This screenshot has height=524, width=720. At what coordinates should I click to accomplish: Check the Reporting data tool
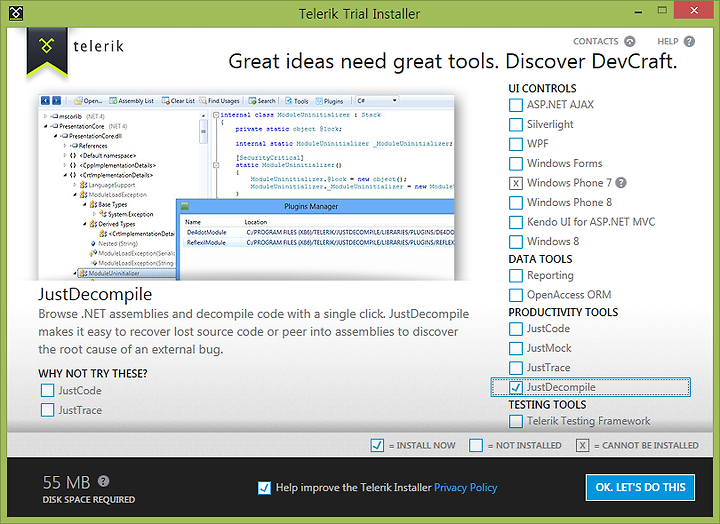(x=516, y=276)
